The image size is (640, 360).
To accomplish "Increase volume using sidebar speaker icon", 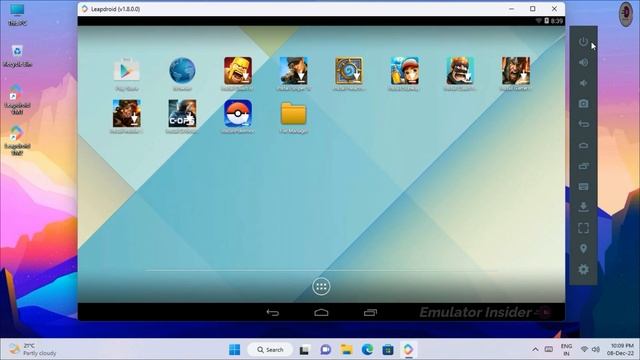I will click(x=583, y=62).
